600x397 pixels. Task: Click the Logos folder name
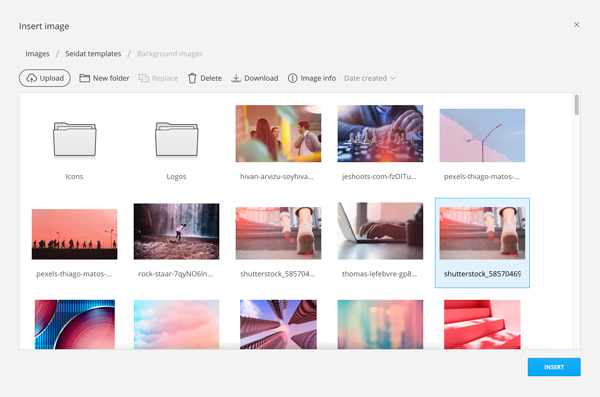[x=176, y=176]
